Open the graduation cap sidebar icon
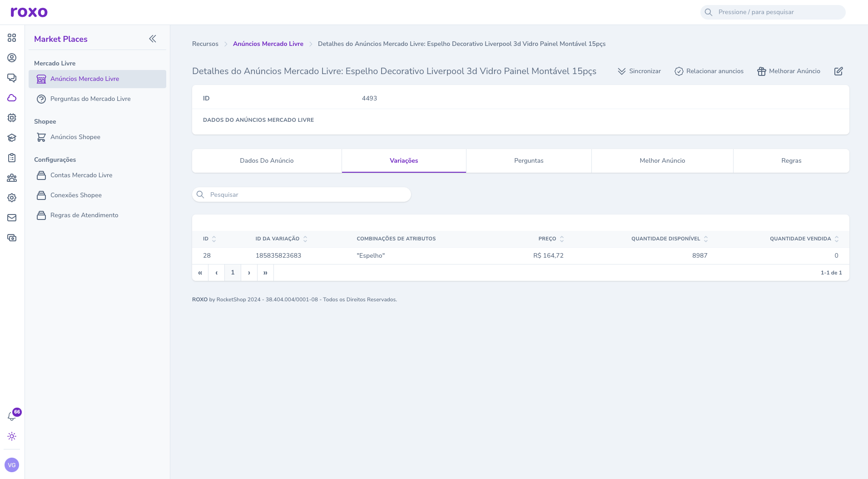Screen dimensions: 868x479 12,138
